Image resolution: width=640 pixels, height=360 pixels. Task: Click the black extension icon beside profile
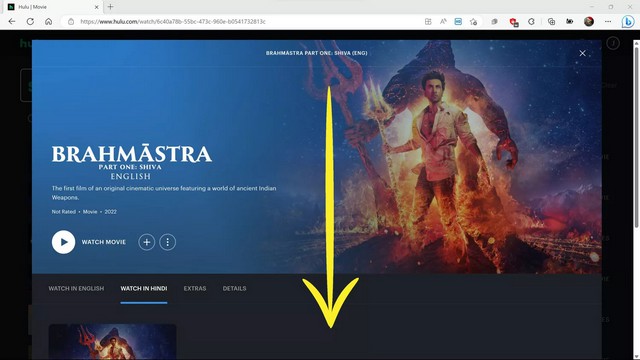tap(569, 22)
